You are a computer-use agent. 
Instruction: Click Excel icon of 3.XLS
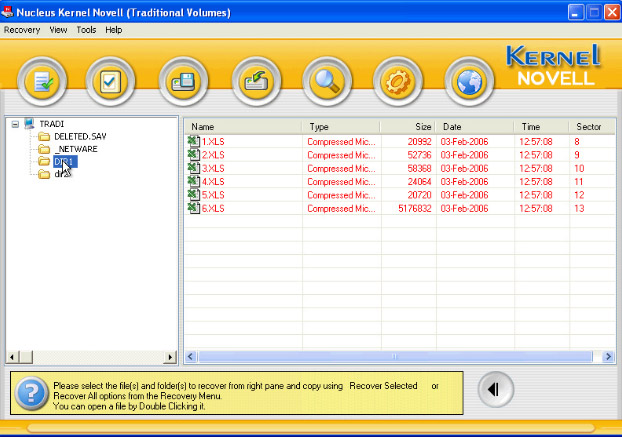click(194, 168)
